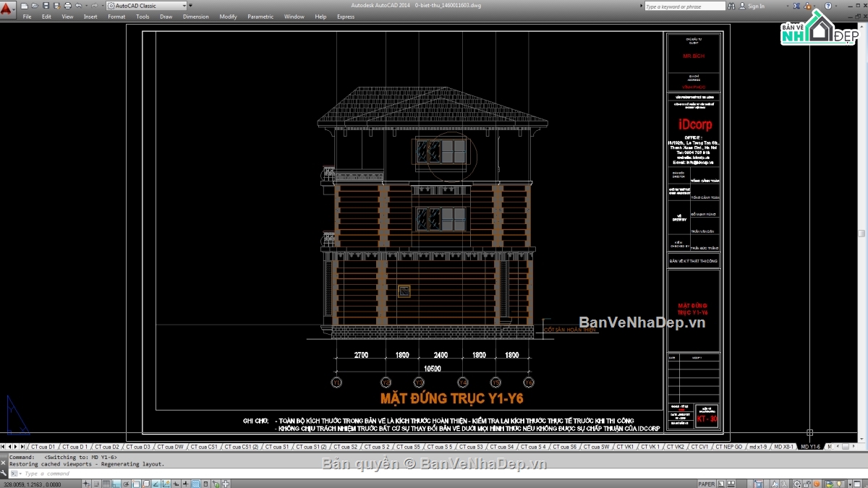868x488 pixels.
Task: Switch to the CT cua DW layout tab
Action: coord(169,447)
